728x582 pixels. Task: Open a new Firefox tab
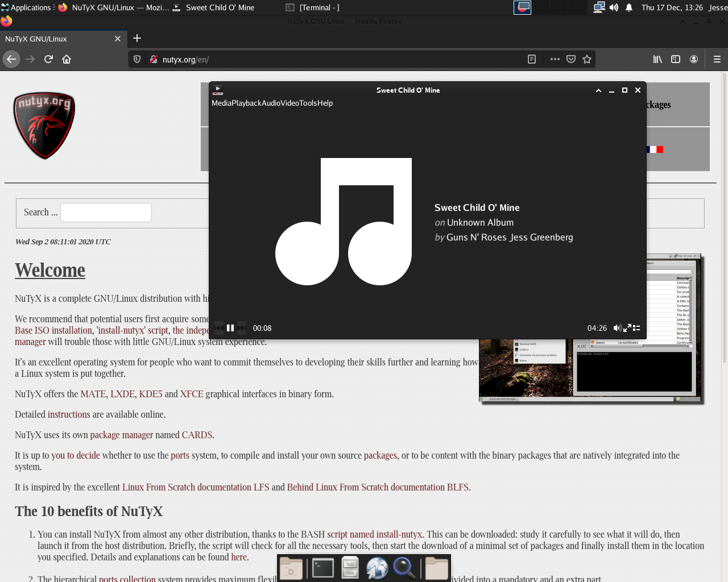tap(137, 38)
